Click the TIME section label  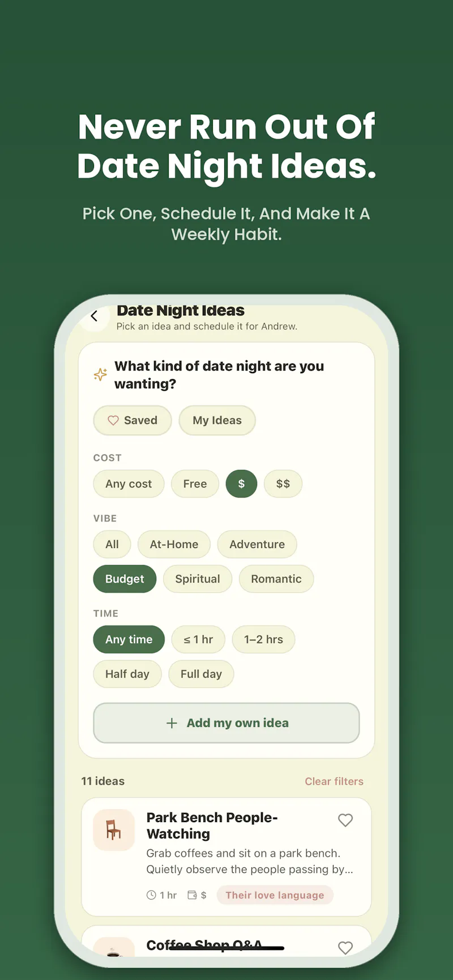(106, 613)
